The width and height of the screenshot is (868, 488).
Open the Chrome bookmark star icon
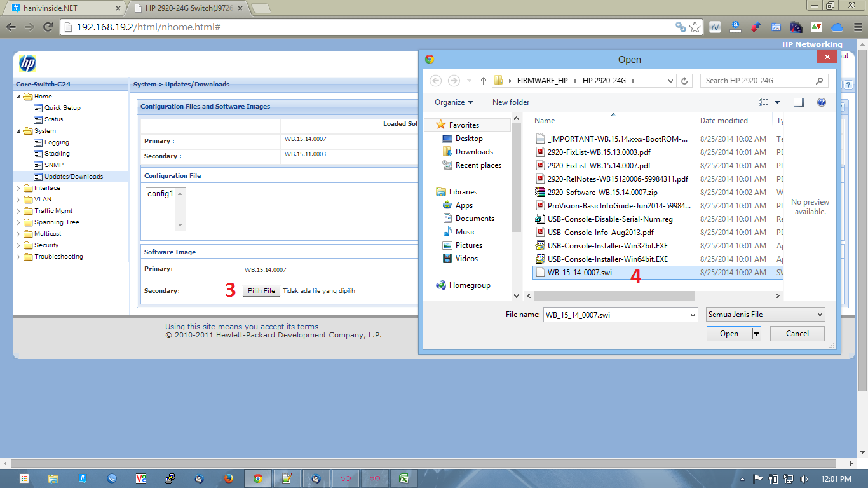pyautogui.click(x=695, y=27)
